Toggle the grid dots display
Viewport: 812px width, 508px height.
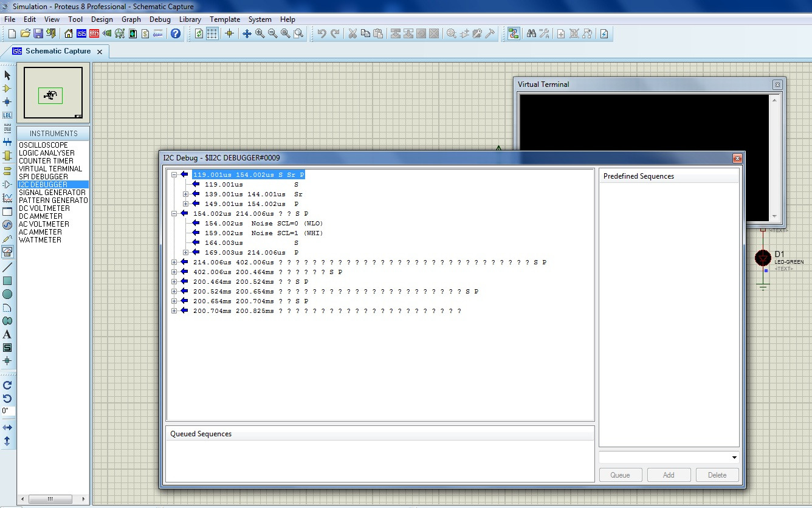(212, 33)
